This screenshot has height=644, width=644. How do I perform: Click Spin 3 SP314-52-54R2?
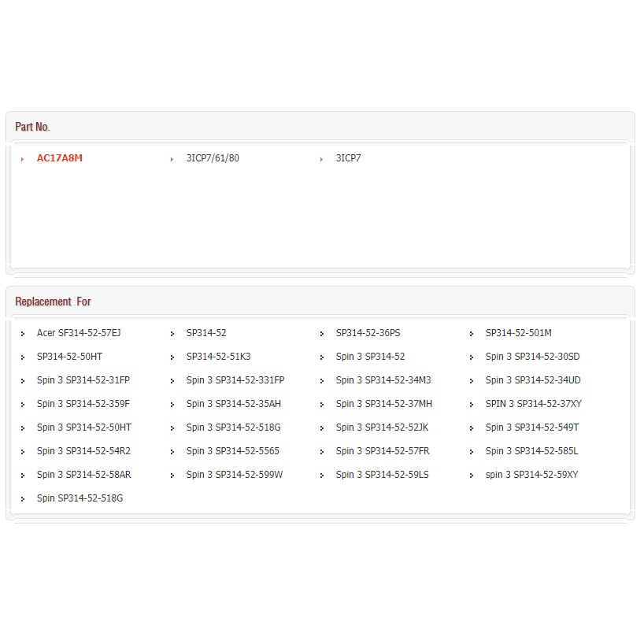[x=83, y=451]
